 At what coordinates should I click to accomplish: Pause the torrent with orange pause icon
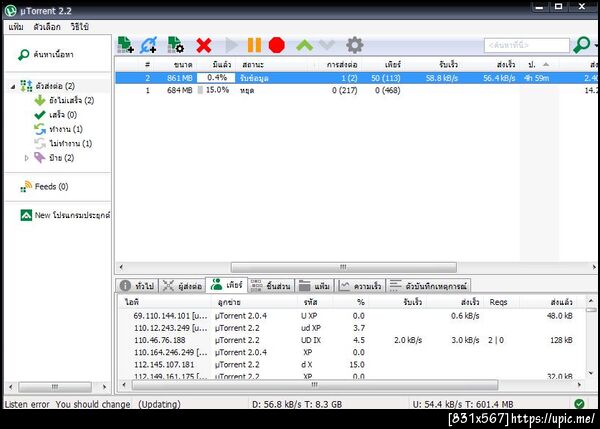point(254,45)
